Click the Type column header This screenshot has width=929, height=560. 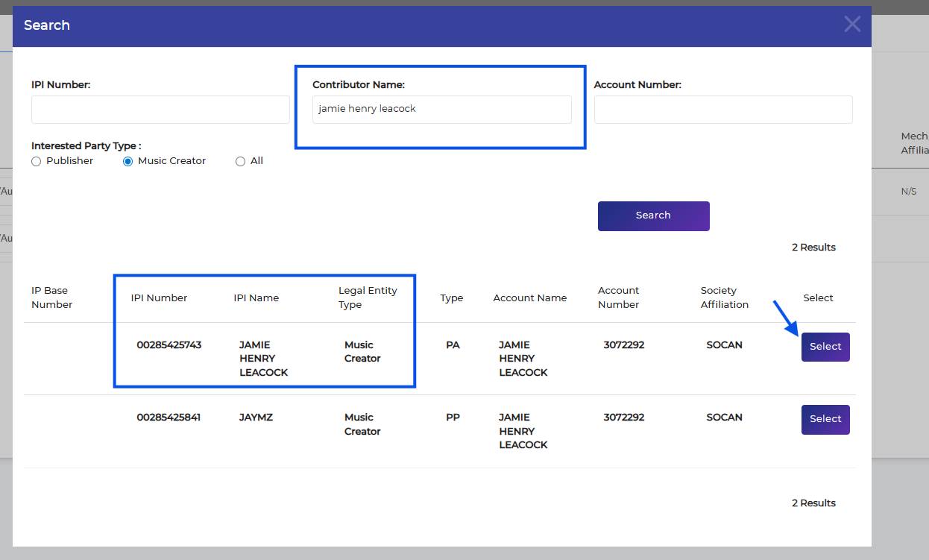[x=451, y=298]
